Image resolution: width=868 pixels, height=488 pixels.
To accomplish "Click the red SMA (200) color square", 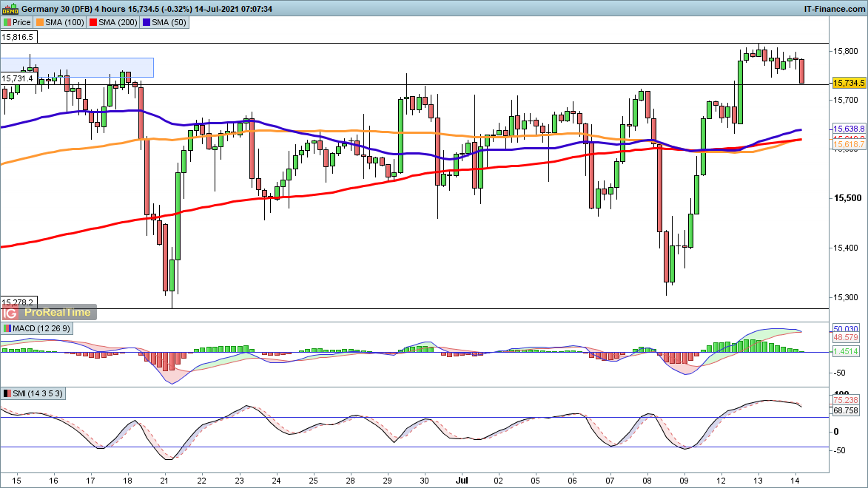I will click(x=93, y=22).
